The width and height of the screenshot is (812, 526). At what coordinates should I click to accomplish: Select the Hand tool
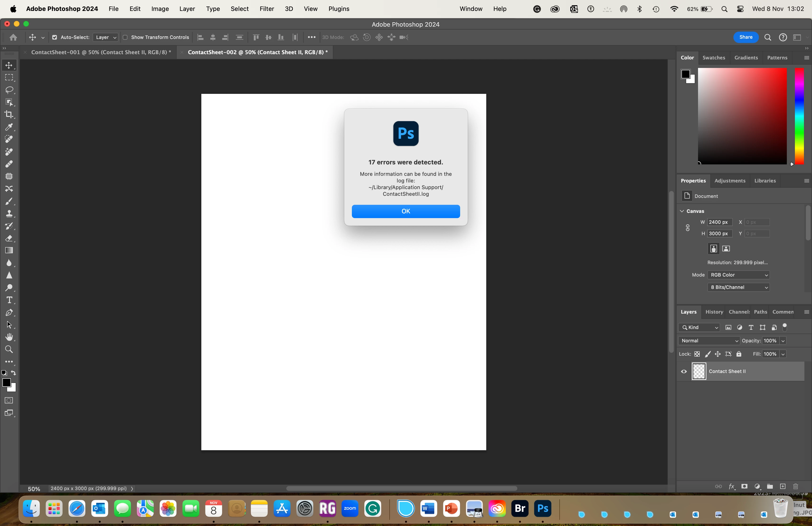[x=9, y=337]
